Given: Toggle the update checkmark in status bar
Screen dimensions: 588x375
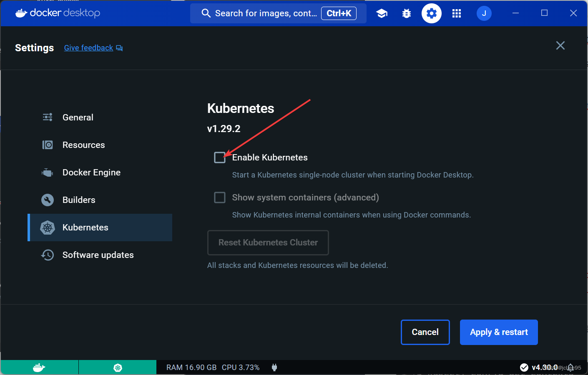Looking at the screenshot, I should [524, 367].
